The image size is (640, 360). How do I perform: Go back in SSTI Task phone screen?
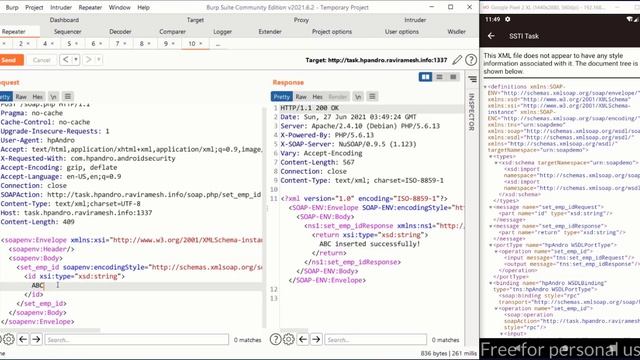click(491, 36)
